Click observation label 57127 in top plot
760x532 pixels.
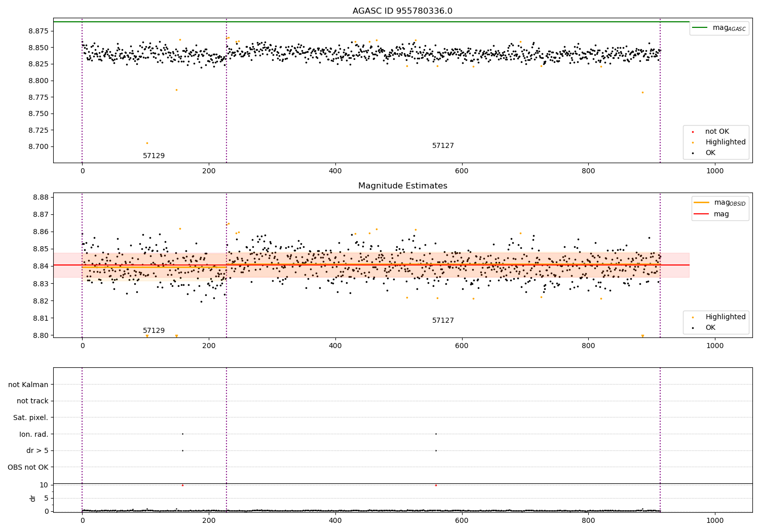click(x=443, y=146)
